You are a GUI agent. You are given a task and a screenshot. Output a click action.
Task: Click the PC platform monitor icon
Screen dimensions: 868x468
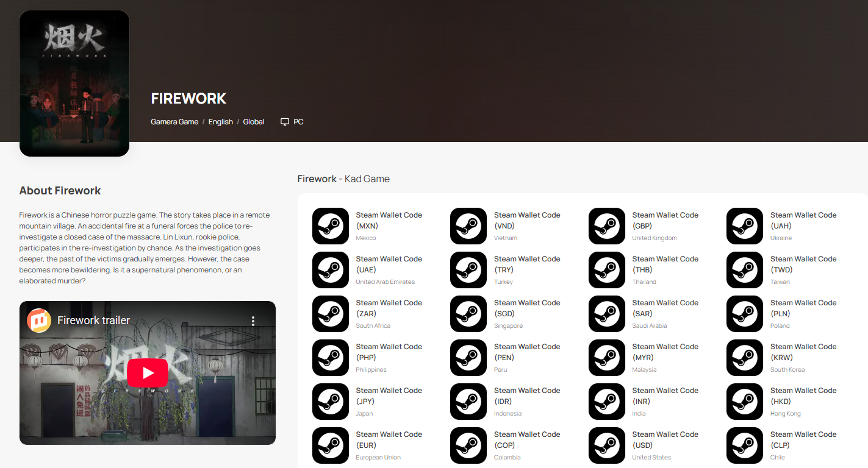(285, 122)
